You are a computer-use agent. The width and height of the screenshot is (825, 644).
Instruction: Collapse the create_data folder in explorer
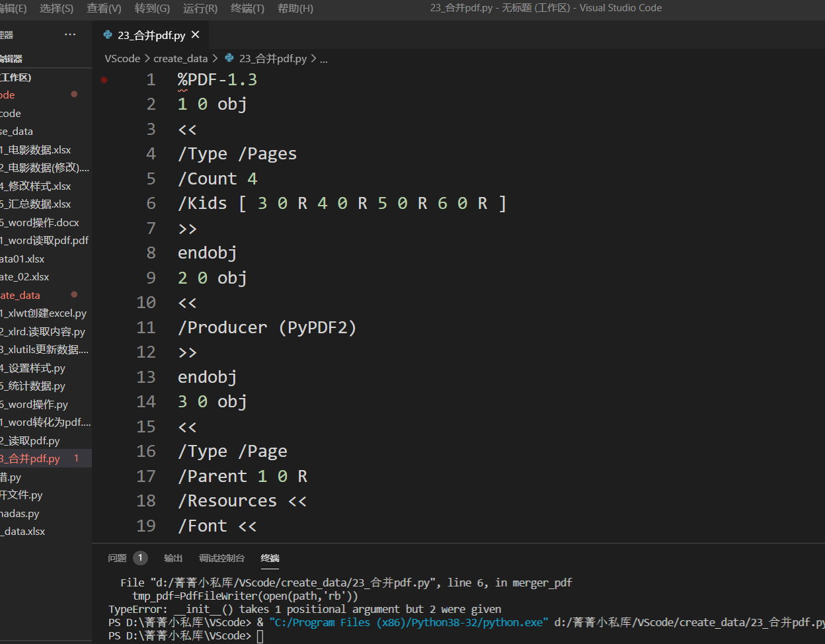tap(20, 296)
